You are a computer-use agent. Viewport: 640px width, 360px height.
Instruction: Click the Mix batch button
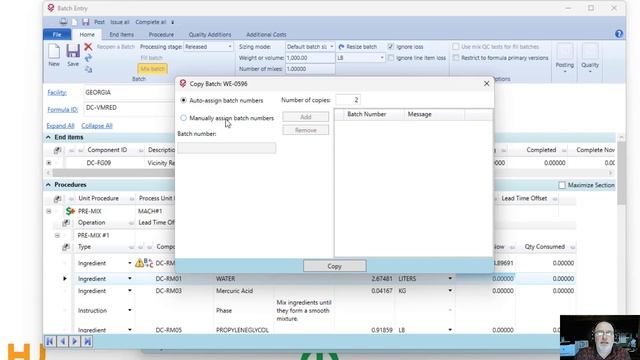153,69
